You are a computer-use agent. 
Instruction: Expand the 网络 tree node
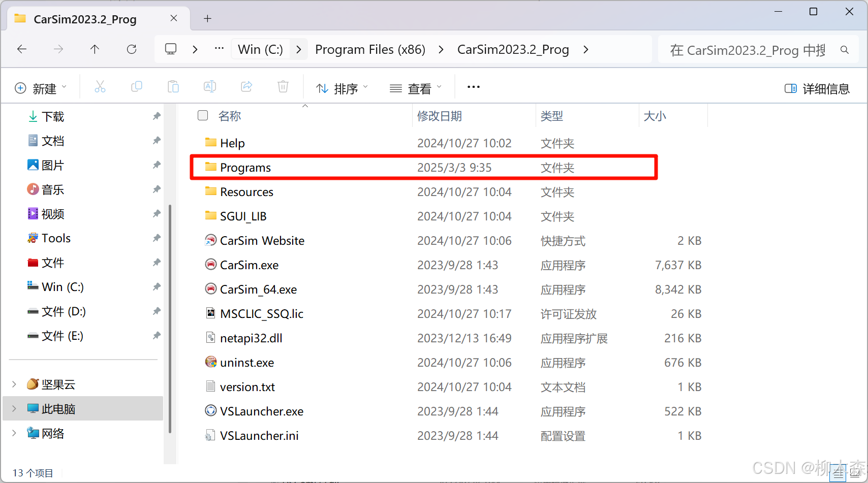coord(14,433)
